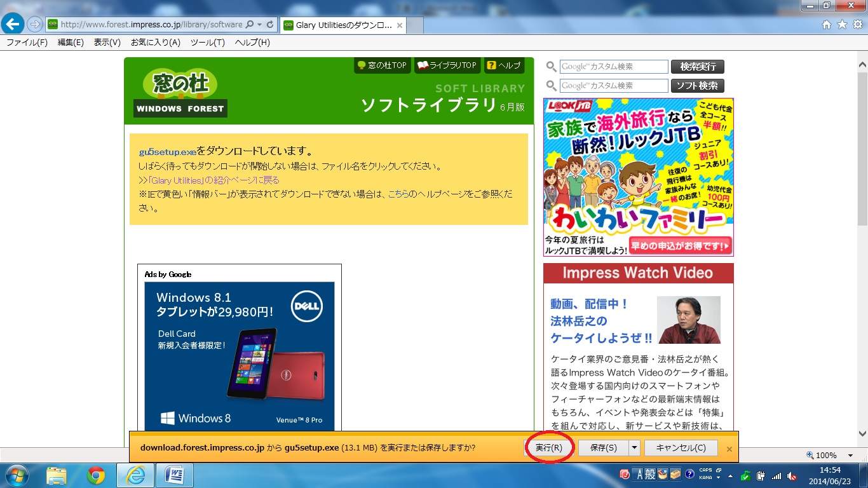Click the scrollbar down arrow
868x488 pixels.
pyautogui.click(x=862, y=435)
